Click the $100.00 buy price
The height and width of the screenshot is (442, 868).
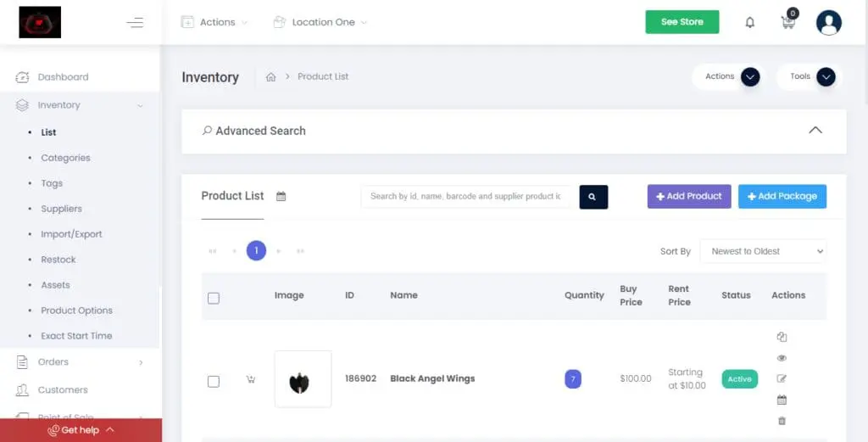coord(636,379)
